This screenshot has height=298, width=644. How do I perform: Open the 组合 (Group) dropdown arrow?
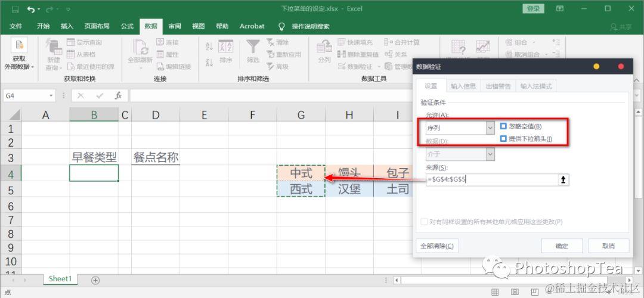point(534,42)
